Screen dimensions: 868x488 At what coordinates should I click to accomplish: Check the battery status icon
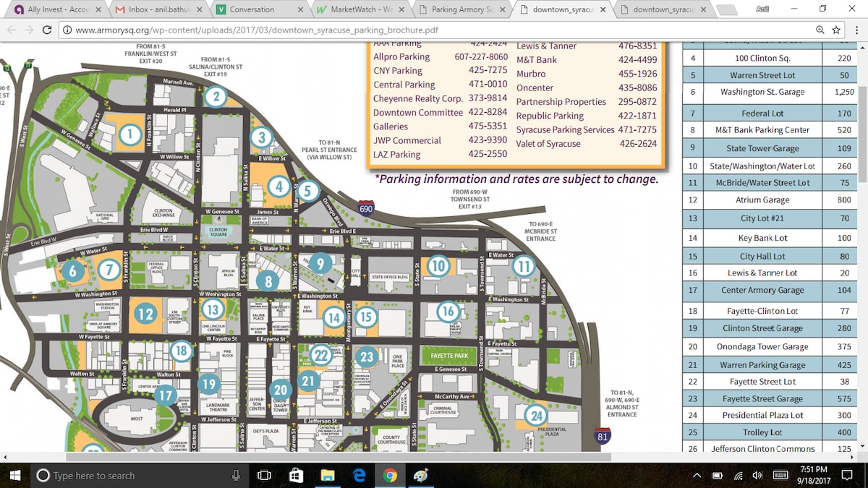tap(718, 476)
